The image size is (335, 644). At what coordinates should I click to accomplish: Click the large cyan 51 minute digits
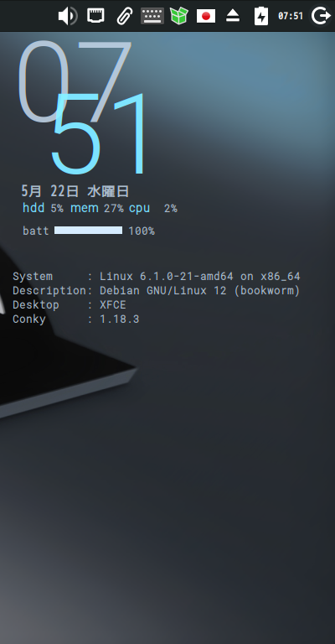point(99,133)
